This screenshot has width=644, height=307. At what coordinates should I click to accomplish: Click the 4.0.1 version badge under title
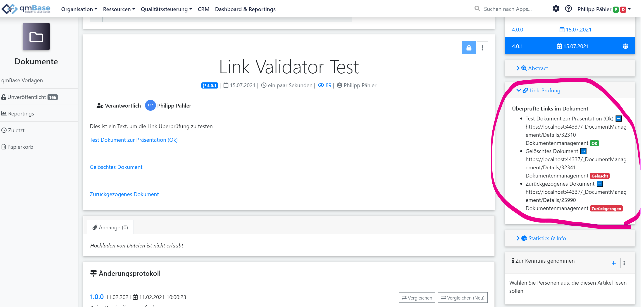(x=210, y=86)
